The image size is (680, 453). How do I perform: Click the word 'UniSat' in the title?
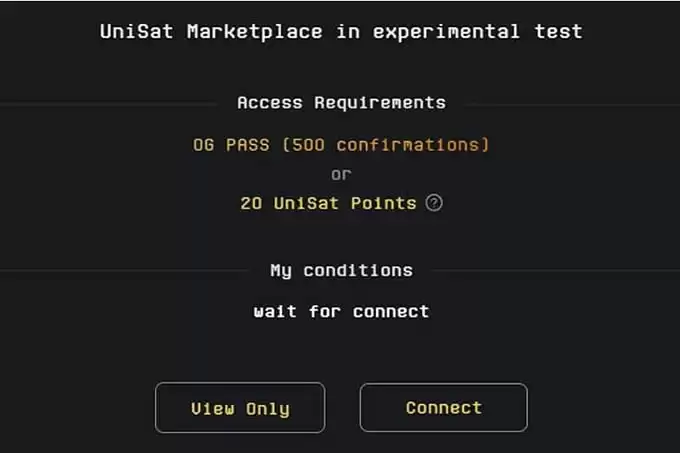click(137, 31)
